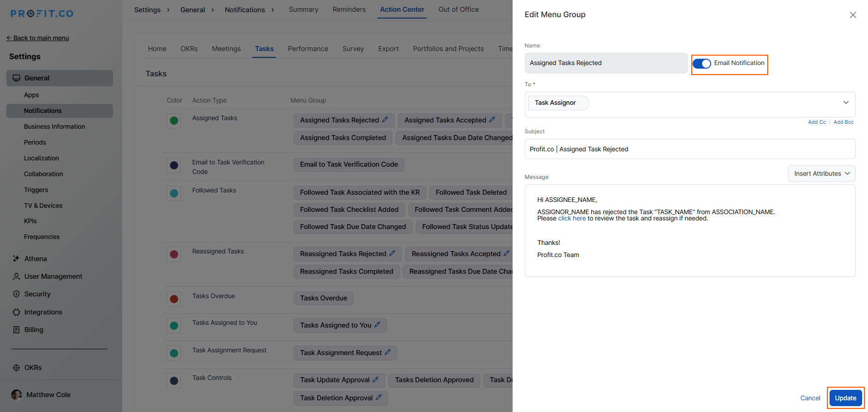Open the Insert Attributes dropdown
Screen dimensions: 868x412
click(x=821, y=173)
